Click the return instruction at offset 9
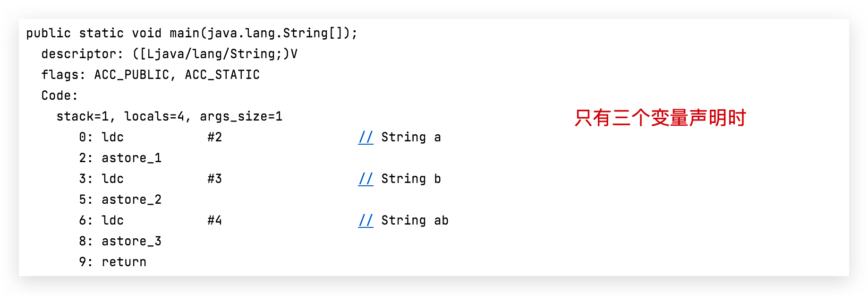Image resolution: width=868 pixels, height=295 pixels. click(124, 262)
